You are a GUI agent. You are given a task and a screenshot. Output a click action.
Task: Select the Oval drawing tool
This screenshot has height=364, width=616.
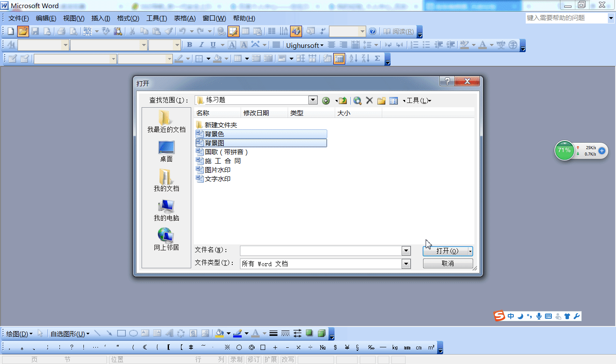tap(133, 333)
